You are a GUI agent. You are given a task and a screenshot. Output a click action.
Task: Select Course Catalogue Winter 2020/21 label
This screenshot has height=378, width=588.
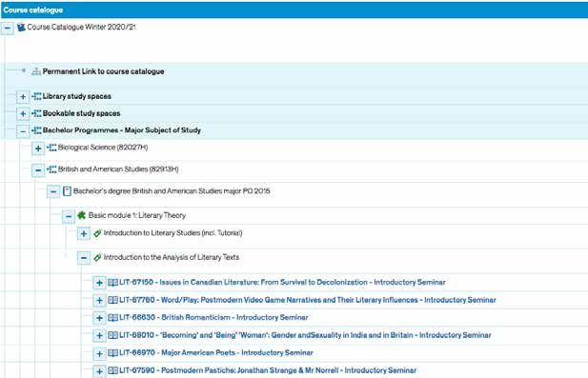pyautogui.click(x=81, y=27)
